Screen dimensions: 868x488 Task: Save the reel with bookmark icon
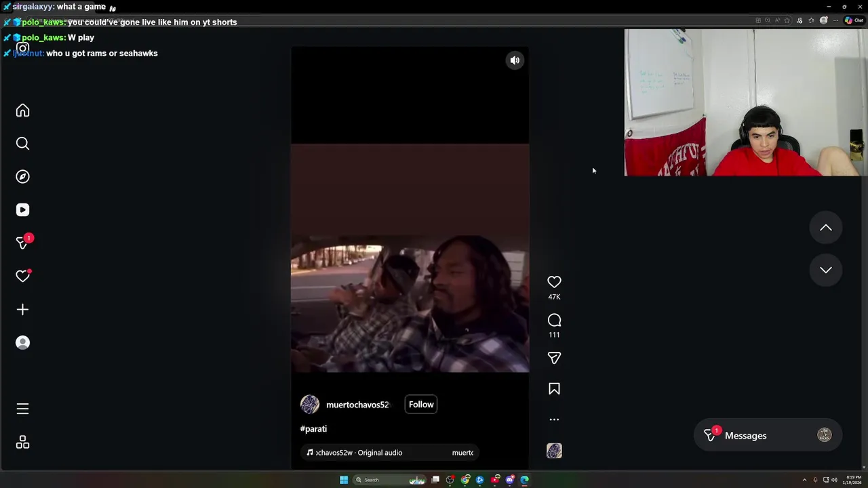tap(554, 389)
